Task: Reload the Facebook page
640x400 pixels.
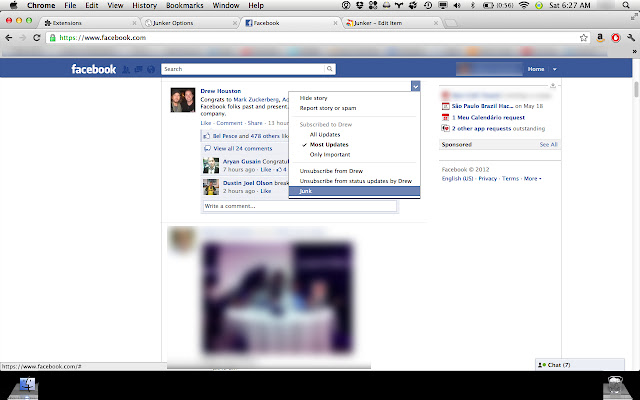Action: click(36, 38)
